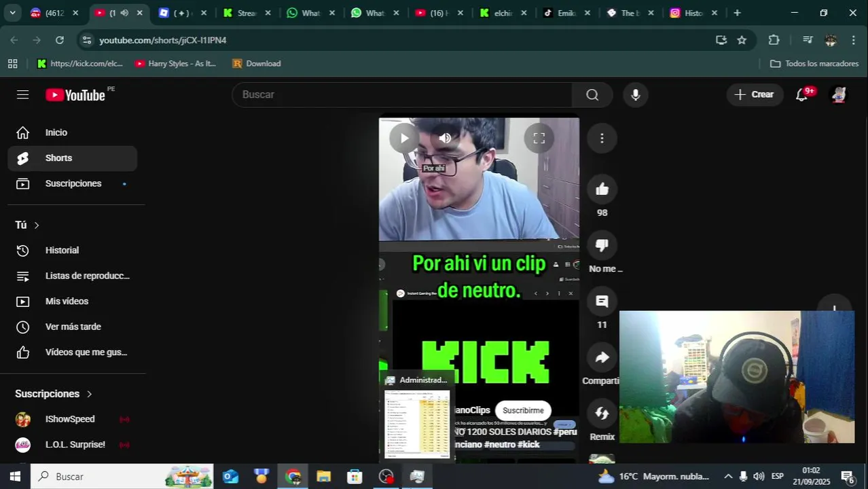The height and width of the screenshot is (489, 868).
Task: Bookmark this page with star icon
Action: coord(742,40)
